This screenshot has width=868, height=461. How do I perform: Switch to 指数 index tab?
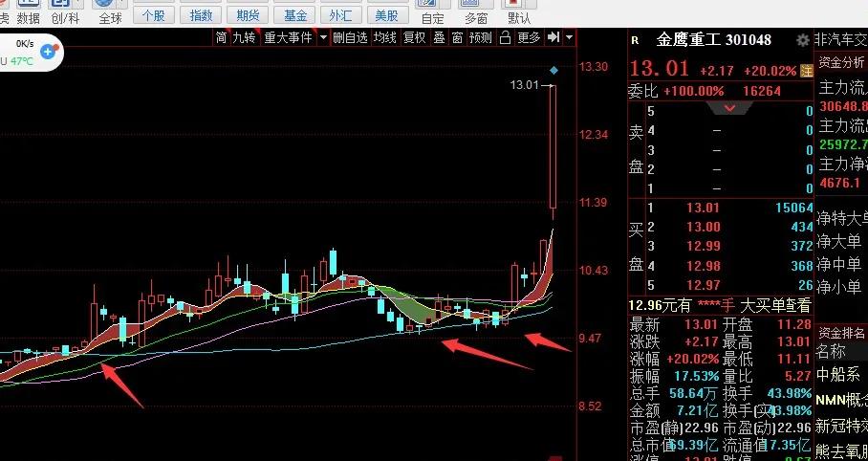click(x=201, y=15)
